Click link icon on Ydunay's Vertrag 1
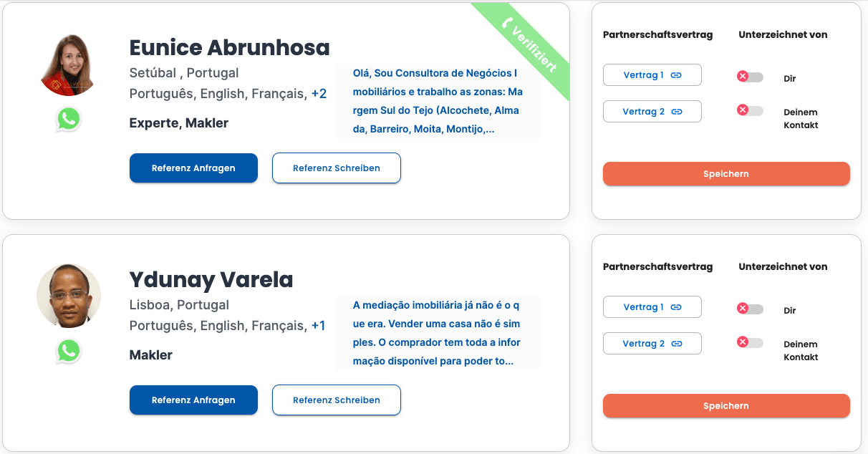Image resolution: width=868 pixels, height=454 pixels. (x=676, y=307)
